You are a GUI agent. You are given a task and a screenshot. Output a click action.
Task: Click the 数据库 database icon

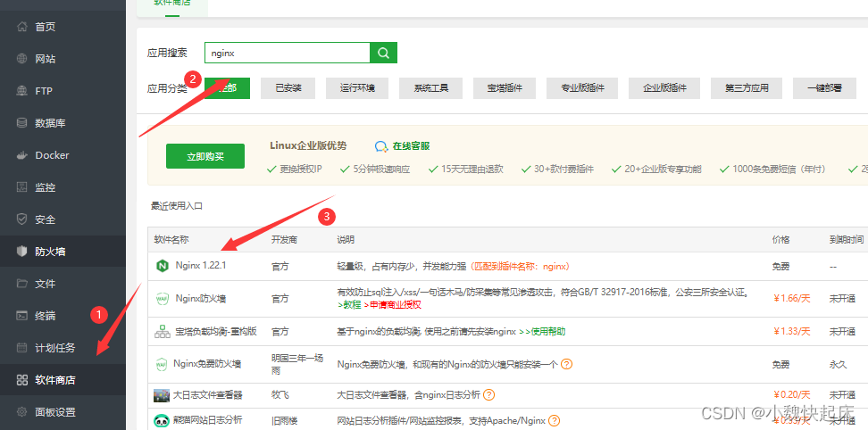click(22, 123)
